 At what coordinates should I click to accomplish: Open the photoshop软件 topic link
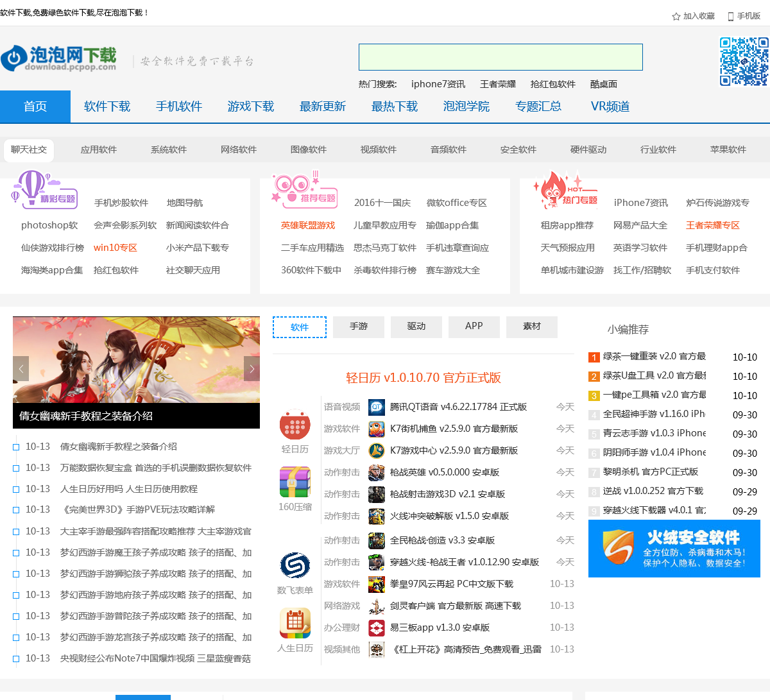pyautogui.click(x=49, y=225)
